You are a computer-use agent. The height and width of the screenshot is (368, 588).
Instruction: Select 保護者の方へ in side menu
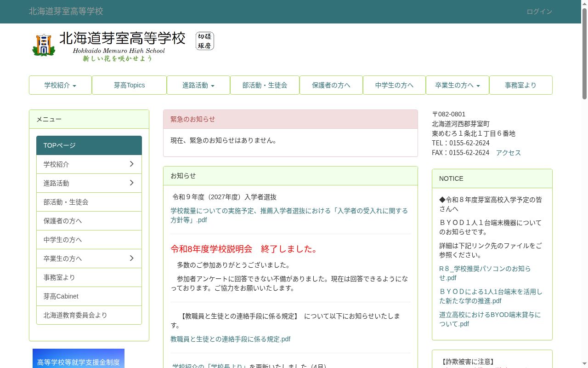coord(89,221)
